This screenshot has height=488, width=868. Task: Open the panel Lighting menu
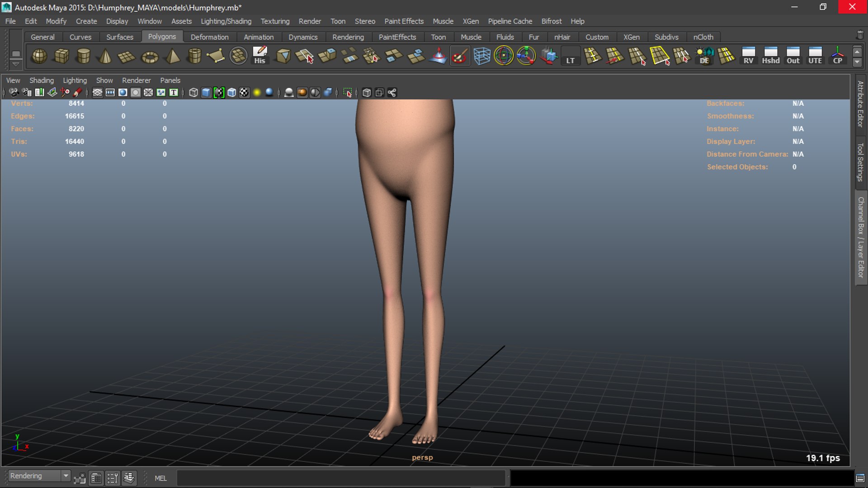(x=75, y=80)
